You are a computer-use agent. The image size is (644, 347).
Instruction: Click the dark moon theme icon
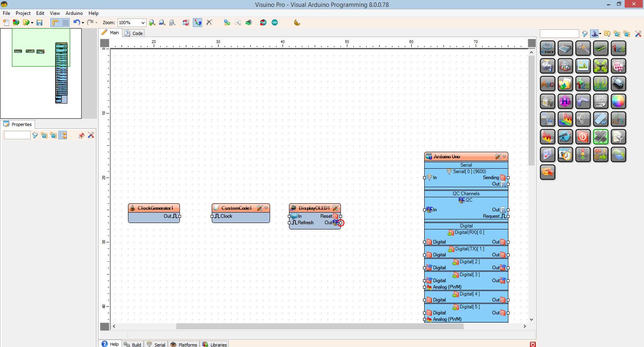click(x=297, y=23)
